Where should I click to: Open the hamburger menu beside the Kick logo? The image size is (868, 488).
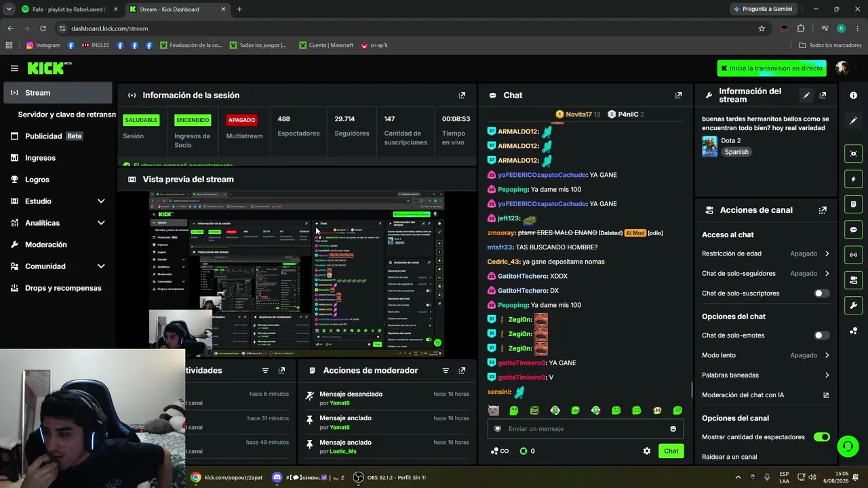coord(14,68)
